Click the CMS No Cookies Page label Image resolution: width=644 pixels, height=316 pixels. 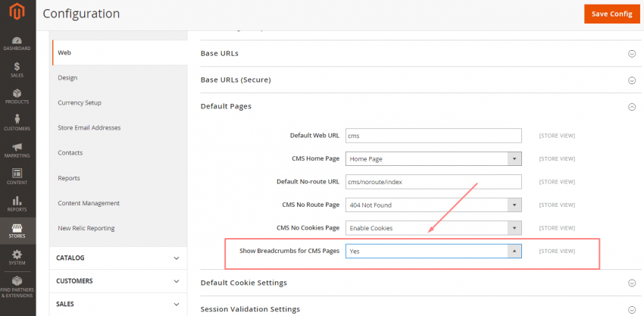pos(308,227)
